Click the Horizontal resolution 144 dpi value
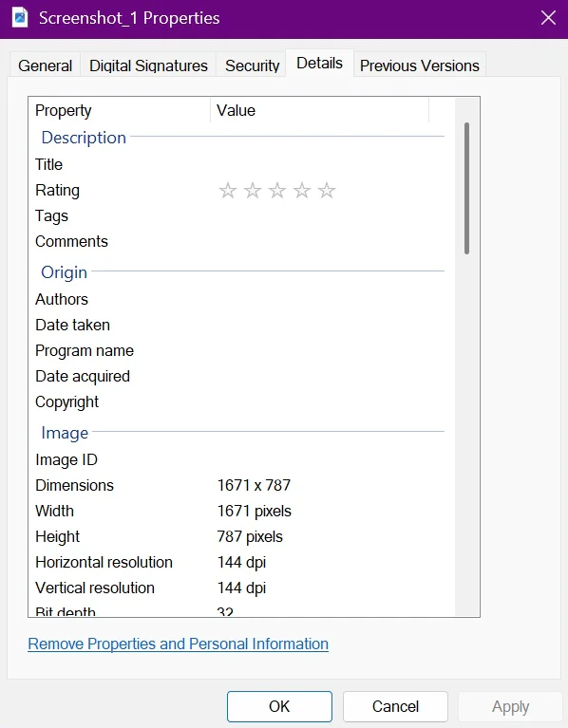This screenshot has width=568, height=728. click(x=241, y=562)
